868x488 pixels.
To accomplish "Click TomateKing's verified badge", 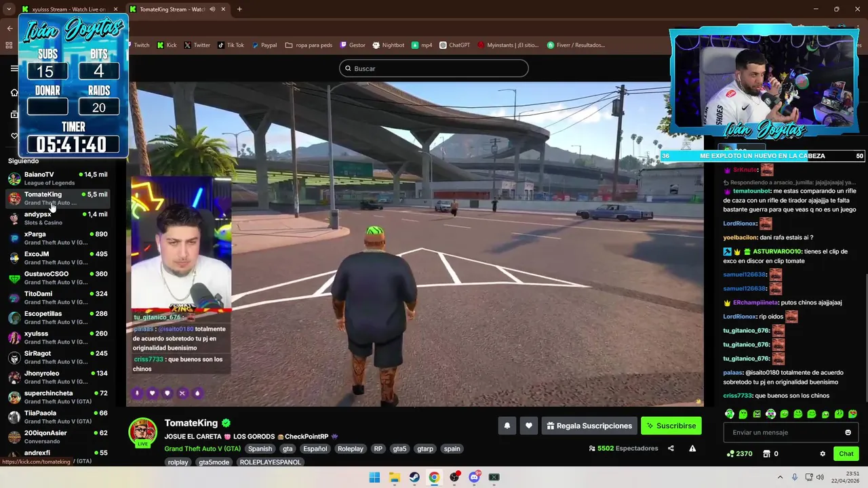I will click(x=226, y=423).
